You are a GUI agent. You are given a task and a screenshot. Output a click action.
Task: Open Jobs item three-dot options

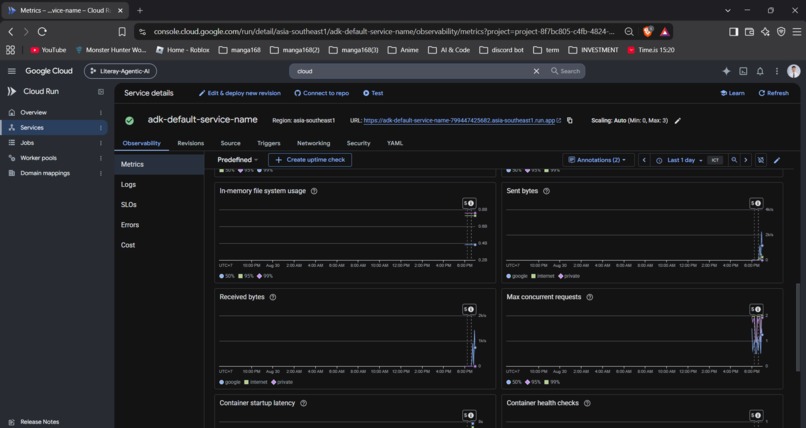tap(101, 143)
